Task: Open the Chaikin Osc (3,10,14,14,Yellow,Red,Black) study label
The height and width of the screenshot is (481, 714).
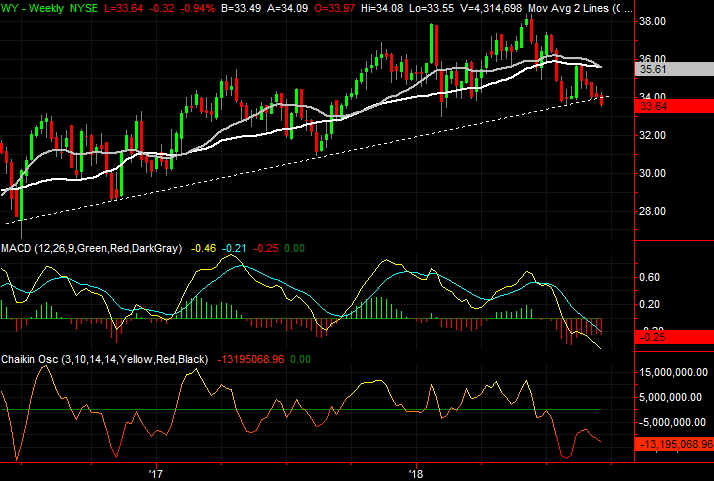Action: pos(105,359)
